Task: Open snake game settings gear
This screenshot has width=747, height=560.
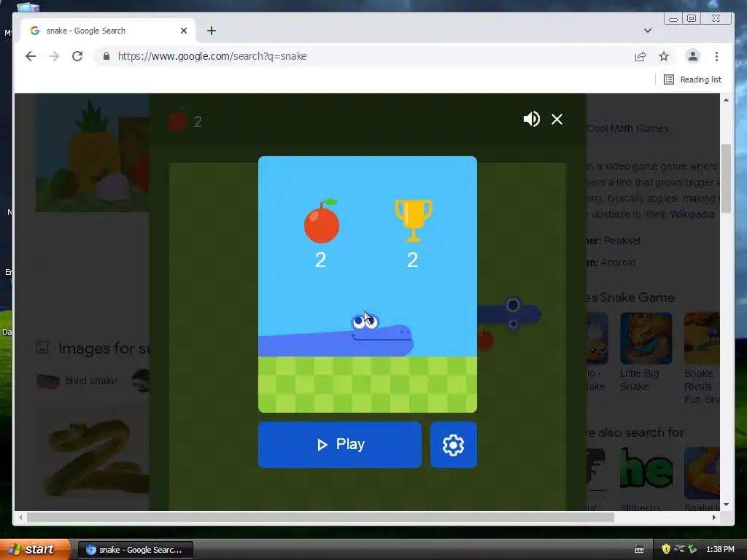Action: 454,444
